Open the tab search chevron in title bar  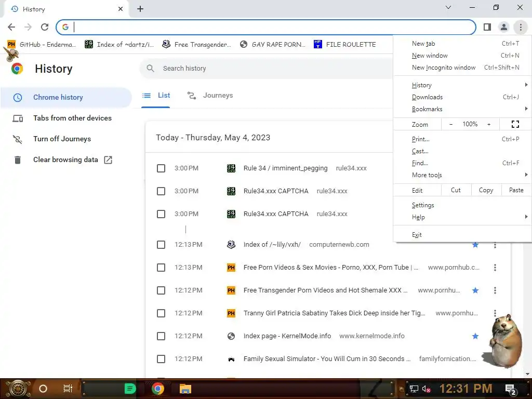[448, 7]
